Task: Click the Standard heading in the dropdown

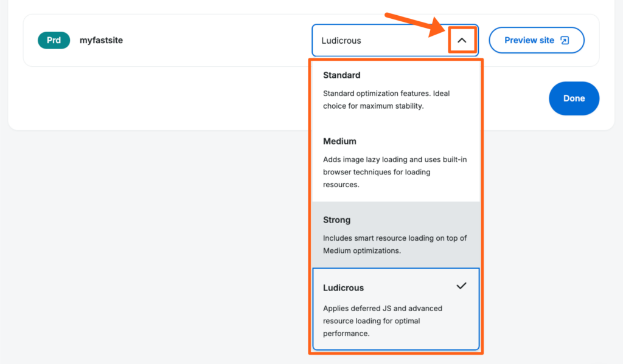Action: tap(341, 75)
